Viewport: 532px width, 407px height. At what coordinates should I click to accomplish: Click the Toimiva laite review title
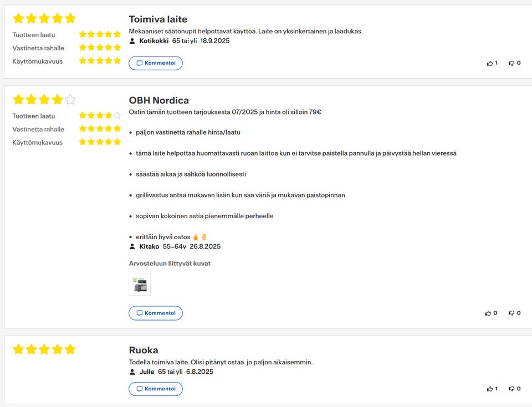pyautogui.click(x=158, y=19)
